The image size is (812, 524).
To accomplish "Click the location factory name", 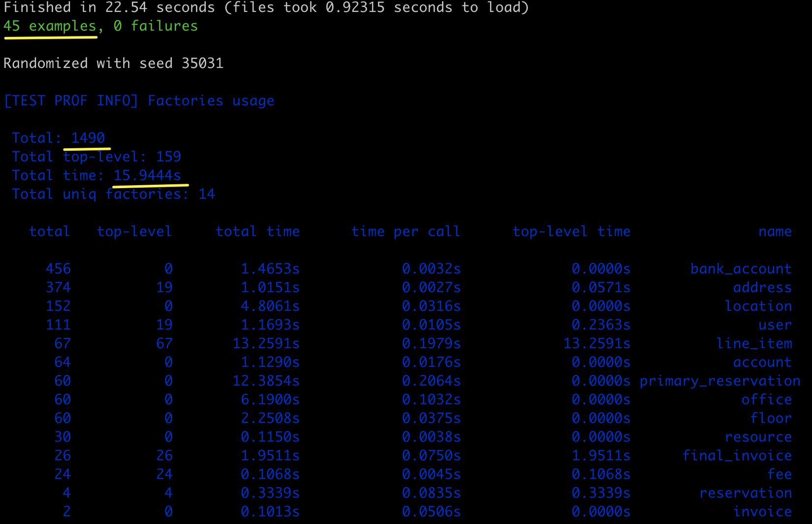I will point(758,307).
